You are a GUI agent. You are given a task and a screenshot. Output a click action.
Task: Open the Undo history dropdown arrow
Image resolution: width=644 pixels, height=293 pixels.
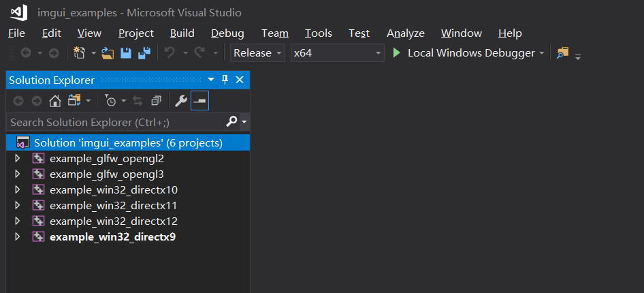[185, 53]
